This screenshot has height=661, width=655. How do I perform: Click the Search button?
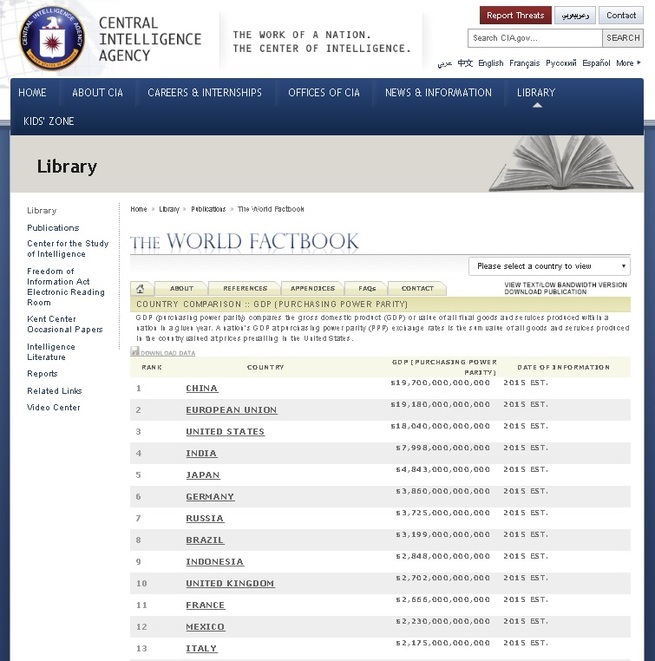tap(622, 38)
